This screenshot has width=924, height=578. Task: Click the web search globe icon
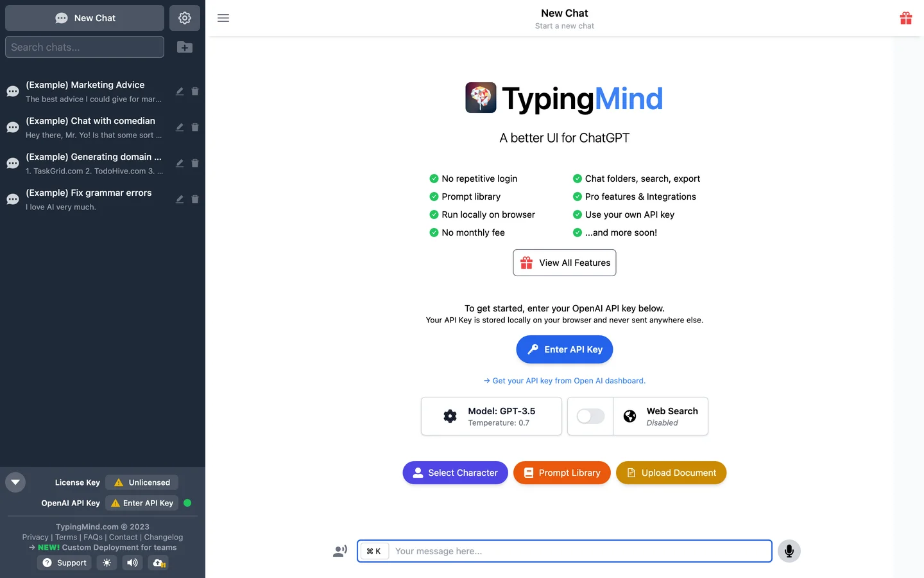pyautogui.click(x=630, y=416)
